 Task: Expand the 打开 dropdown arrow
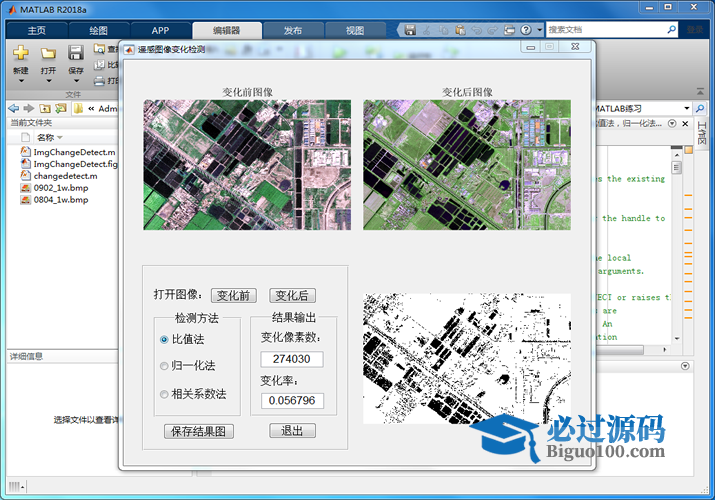pyautogui.click(x=48, y=81)
